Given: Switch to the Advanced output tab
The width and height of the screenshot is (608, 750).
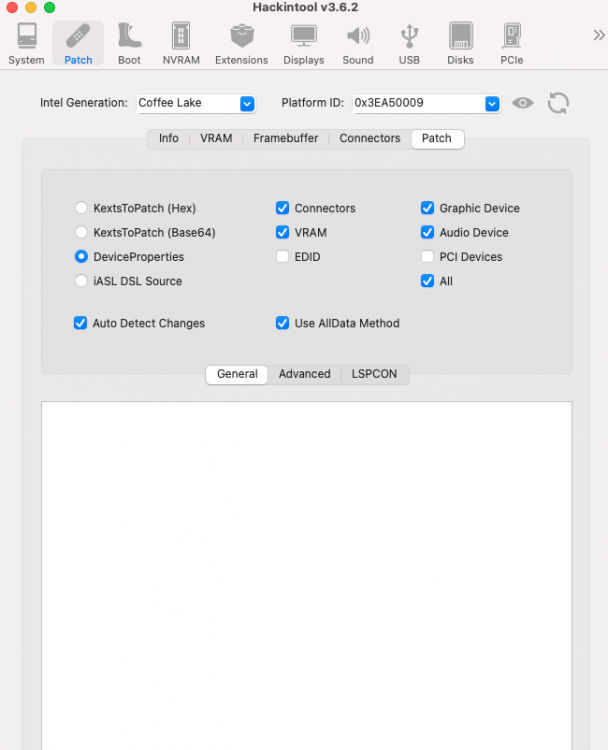Looking at the screenshot, I should point(305,374).
